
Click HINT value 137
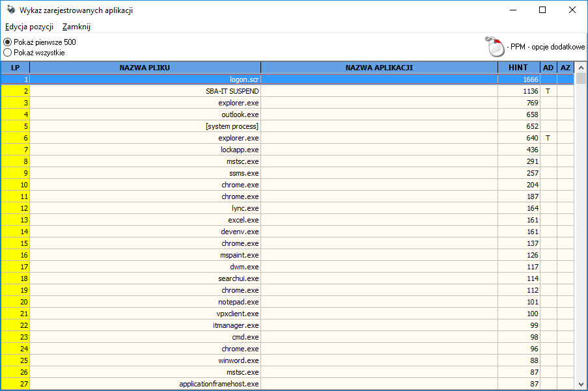click(x=533, y=243)
